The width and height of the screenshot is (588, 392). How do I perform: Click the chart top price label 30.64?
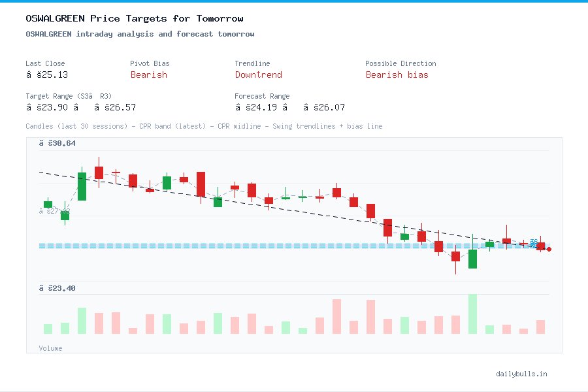tap(57, 143)
